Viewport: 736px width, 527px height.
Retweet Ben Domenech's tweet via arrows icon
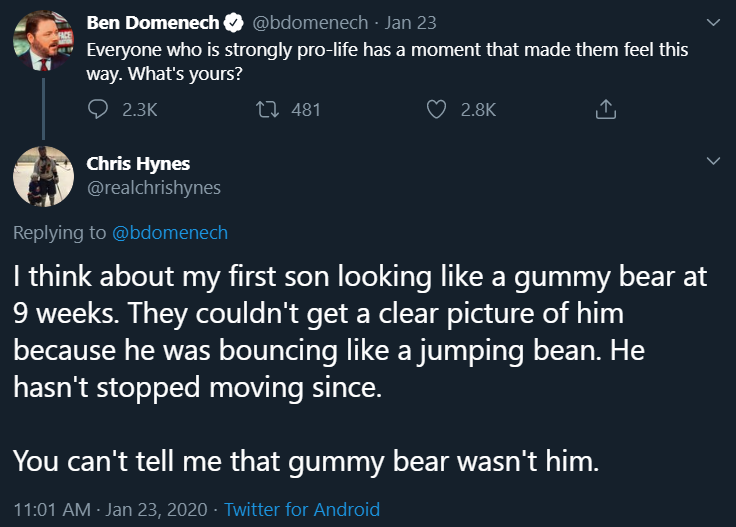coord(267,109)
